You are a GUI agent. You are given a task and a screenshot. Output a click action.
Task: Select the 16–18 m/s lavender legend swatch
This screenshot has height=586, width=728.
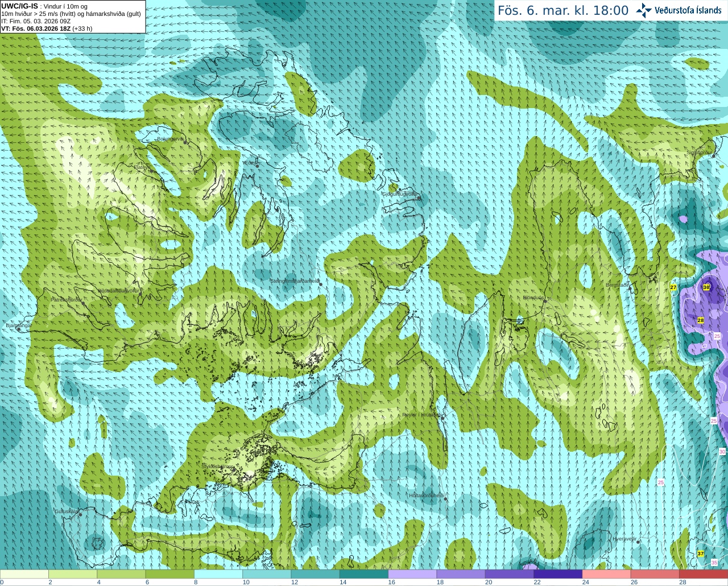click(412, 574)
